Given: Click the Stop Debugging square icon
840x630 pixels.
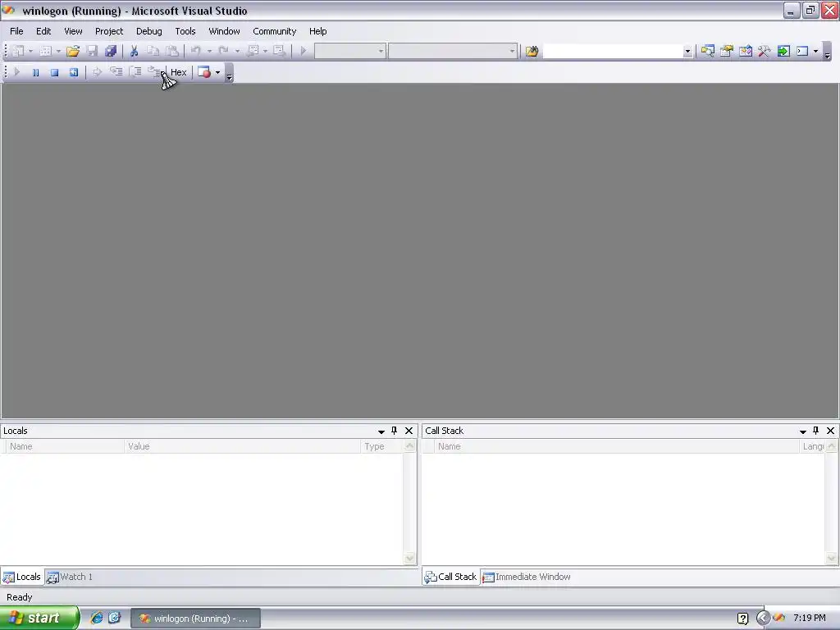Looking at the screenshot, I should [54, 72].
